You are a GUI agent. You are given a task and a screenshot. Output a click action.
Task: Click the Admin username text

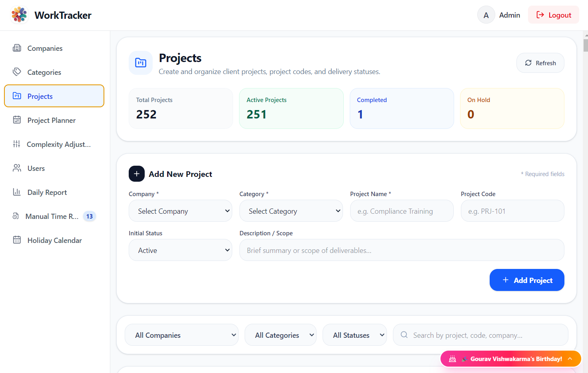510,15
